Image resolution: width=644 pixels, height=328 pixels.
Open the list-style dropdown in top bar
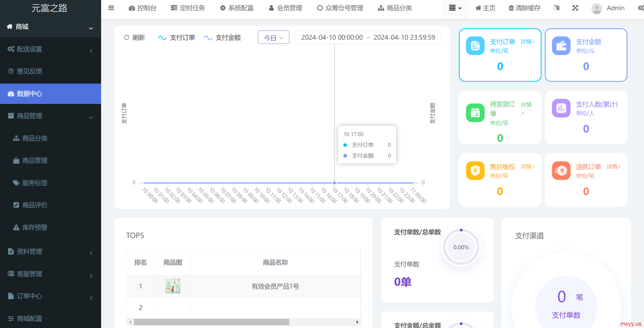[455, 8]
